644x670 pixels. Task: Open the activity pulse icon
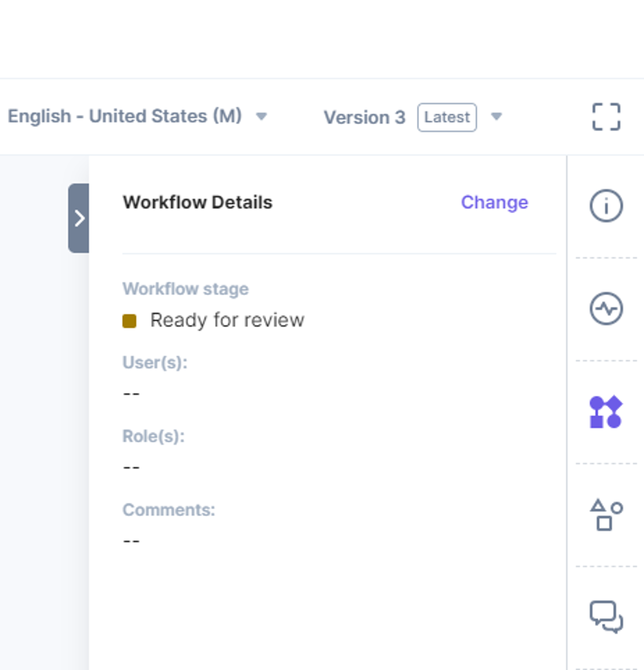pos(606,309)
